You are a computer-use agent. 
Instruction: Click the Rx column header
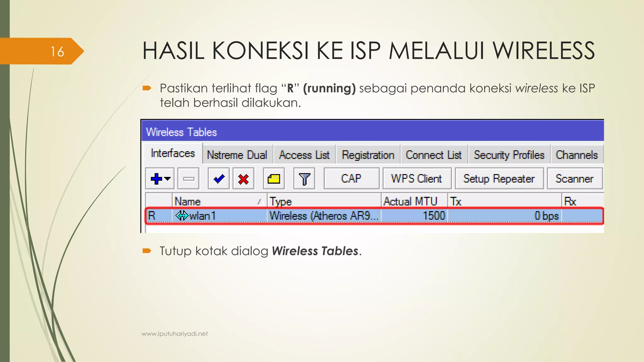coord(583,201)
